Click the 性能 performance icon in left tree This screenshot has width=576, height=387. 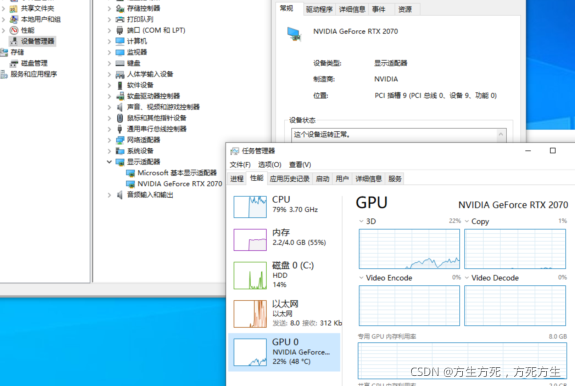14,30
